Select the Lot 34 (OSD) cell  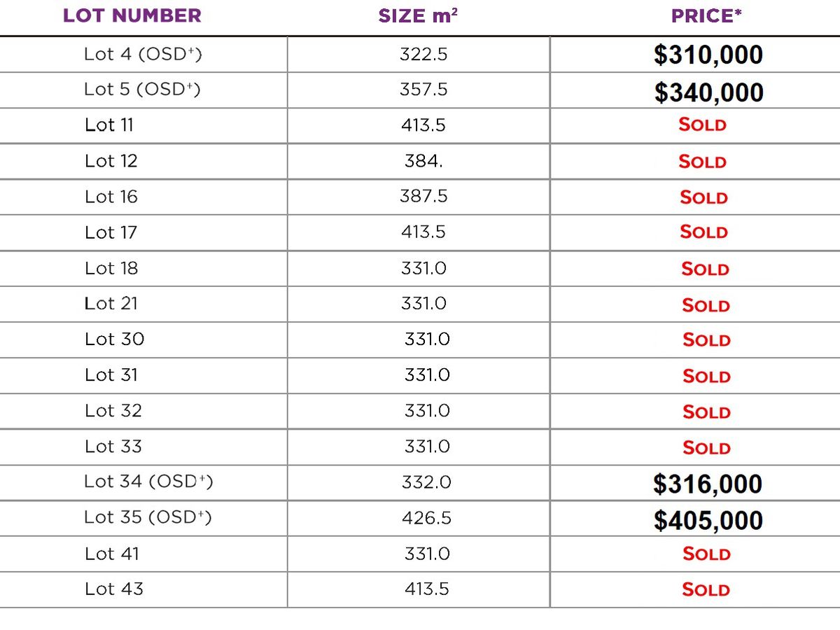click(x=148, y=482)
